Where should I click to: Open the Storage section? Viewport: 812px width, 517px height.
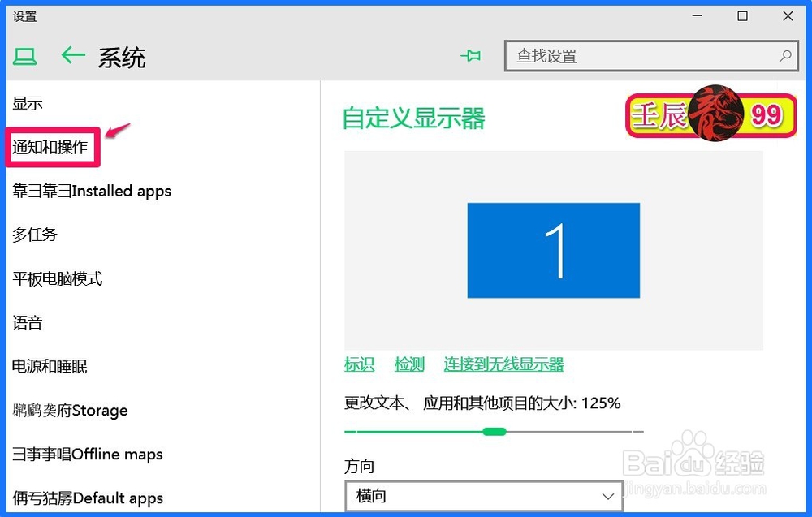click(x=69, y=410)
